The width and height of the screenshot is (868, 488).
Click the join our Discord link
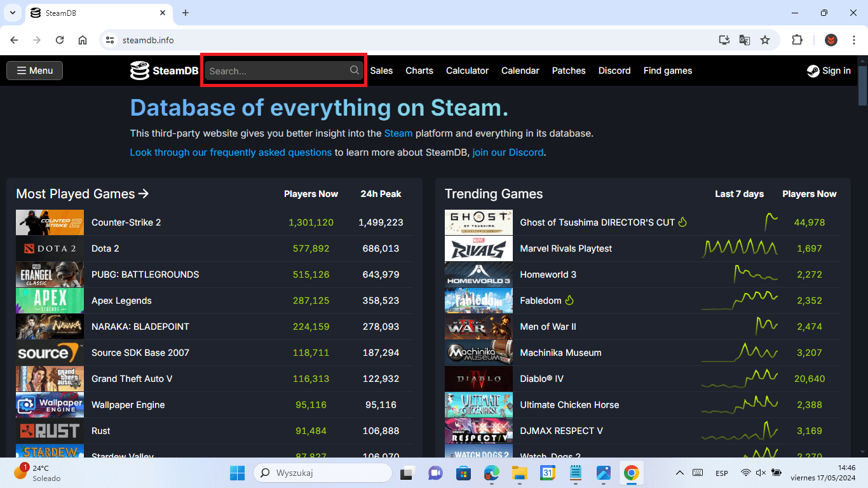point(508,152)
